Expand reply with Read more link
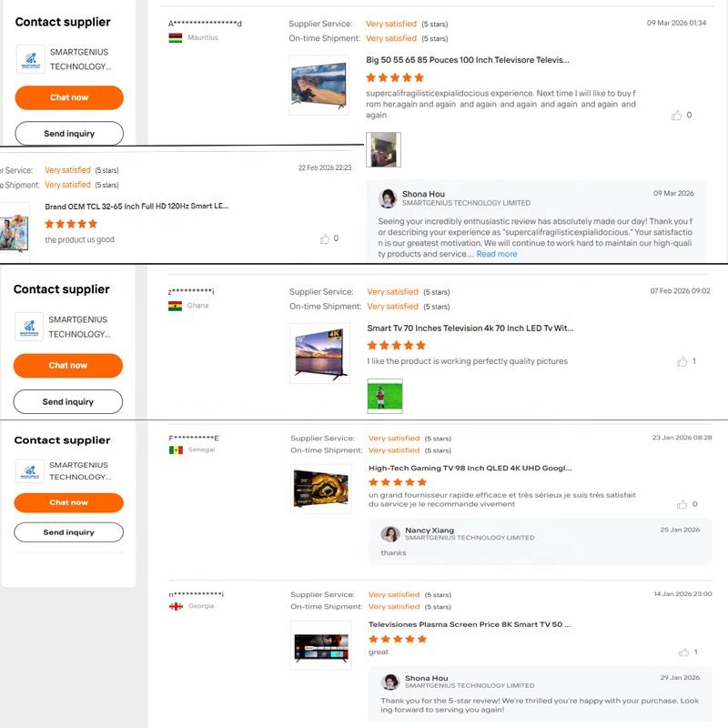The height and width of the screenshot is (728, 728). [x=496, y=254]
